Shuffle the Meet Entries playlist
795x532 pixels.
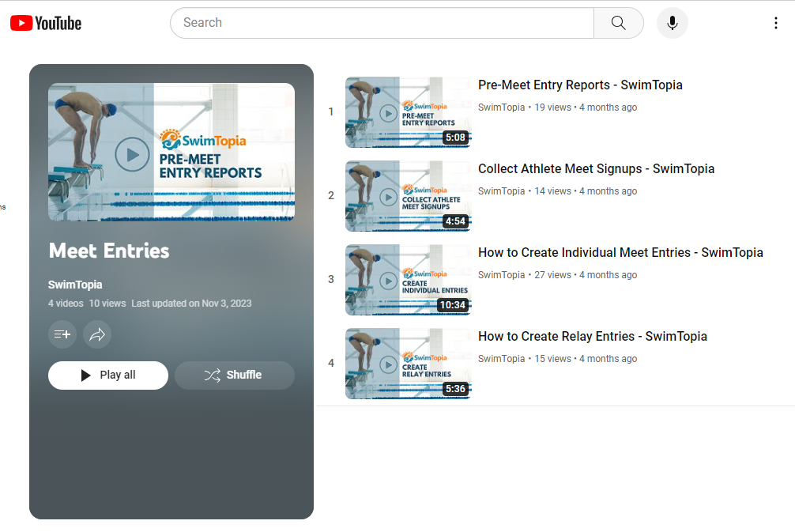[x=234, y=375]
